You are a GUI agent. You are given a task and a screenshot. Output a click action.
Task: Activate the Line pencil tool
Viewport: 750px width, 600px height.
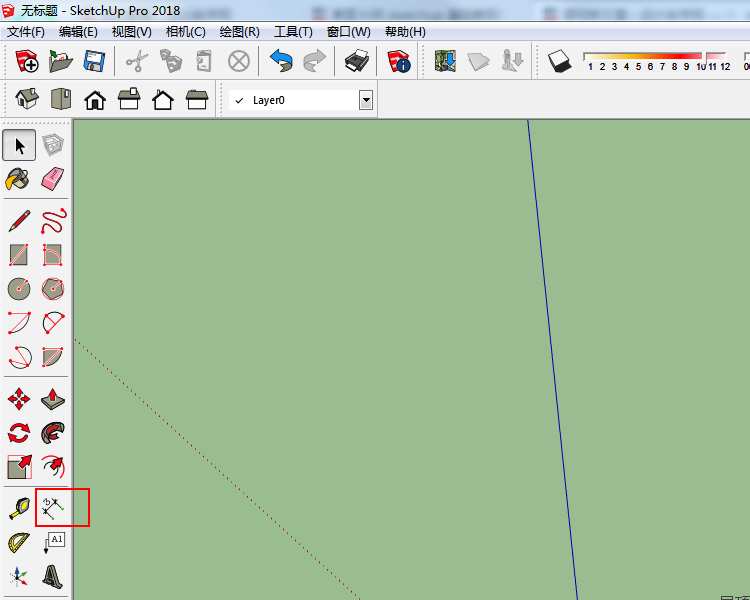[18, 220]
